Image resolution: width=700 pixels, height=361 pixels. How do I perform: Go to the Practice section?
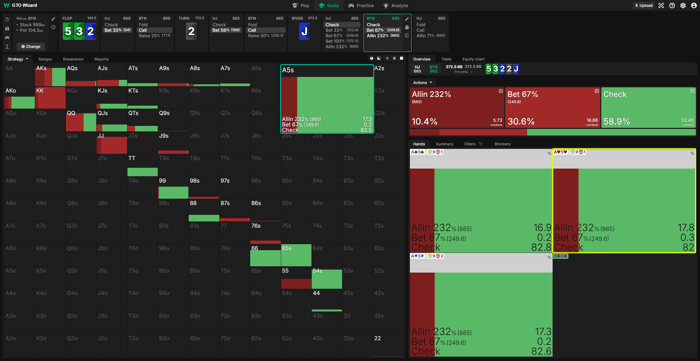362,5
